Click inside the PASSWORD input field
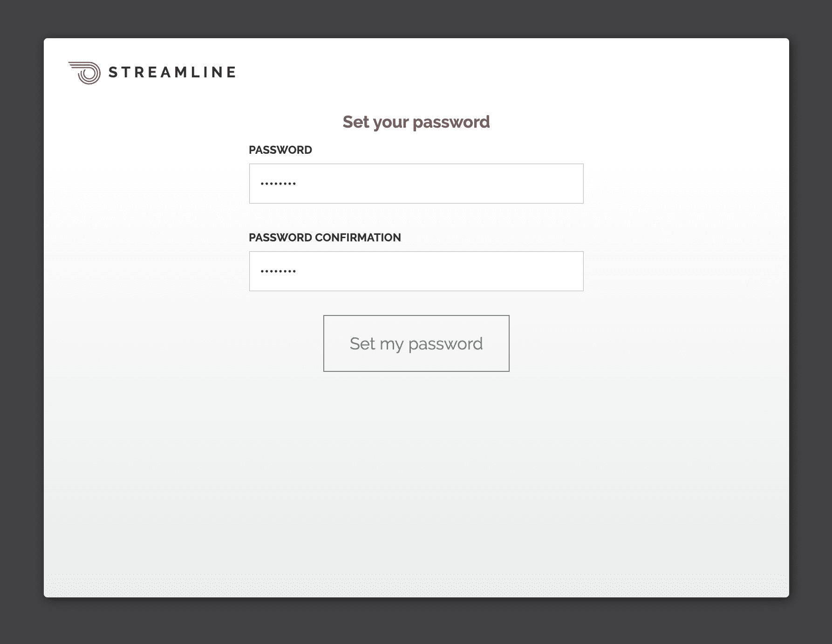 click(x=416, y=183)
